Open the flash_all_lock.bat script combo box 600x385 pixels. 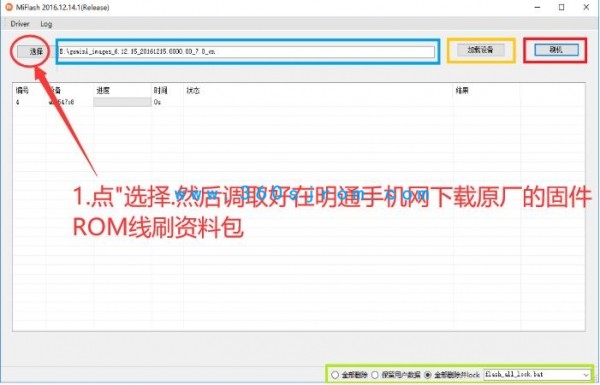pyautogui.click(x=536, y=374)
